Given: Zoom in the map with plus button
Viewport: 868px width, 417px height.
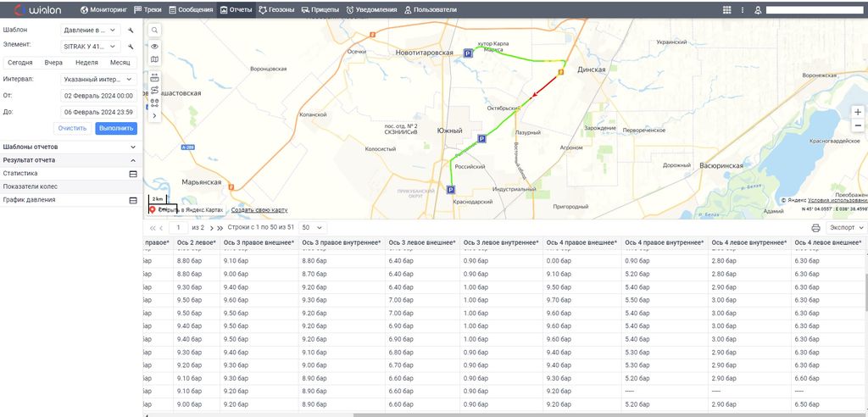Looking at the screenshot, I should point(857,112).
